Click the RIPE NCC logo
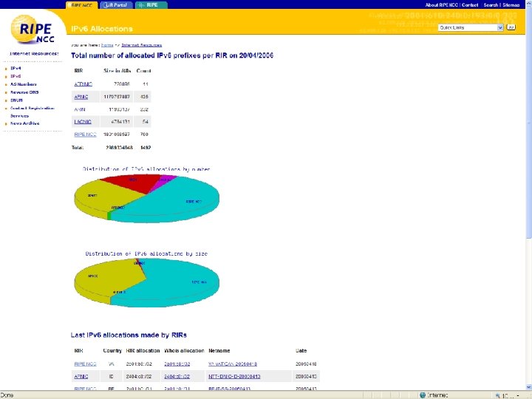The height and width of the screenshot is (399, 532). coord(33,30)
